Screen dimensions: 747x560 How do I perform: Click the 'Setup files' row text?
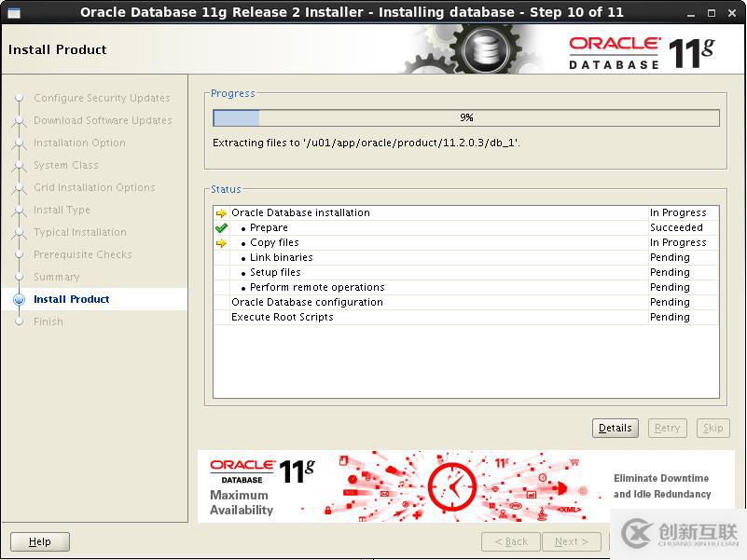click(x=275, y=272)
